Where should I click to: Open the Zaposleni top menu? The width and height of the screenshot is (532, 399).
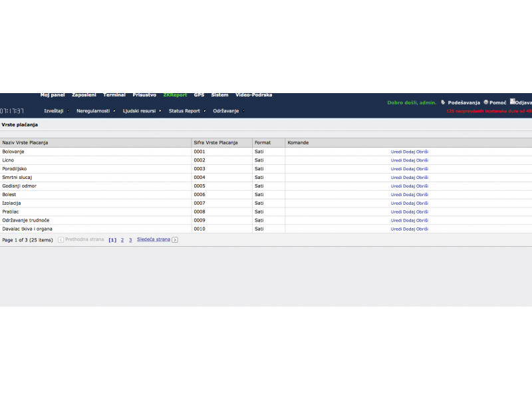(x=84, y=95)
